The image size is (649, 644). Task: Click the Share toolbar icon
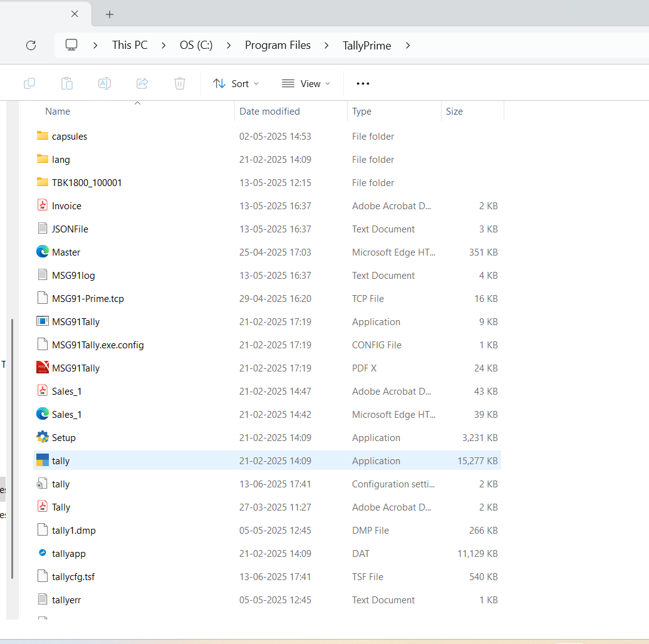tap(142, 83)
